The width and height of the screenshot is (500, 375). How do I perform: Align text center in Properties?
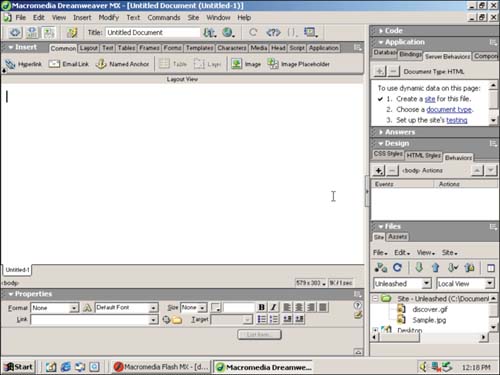299,307
